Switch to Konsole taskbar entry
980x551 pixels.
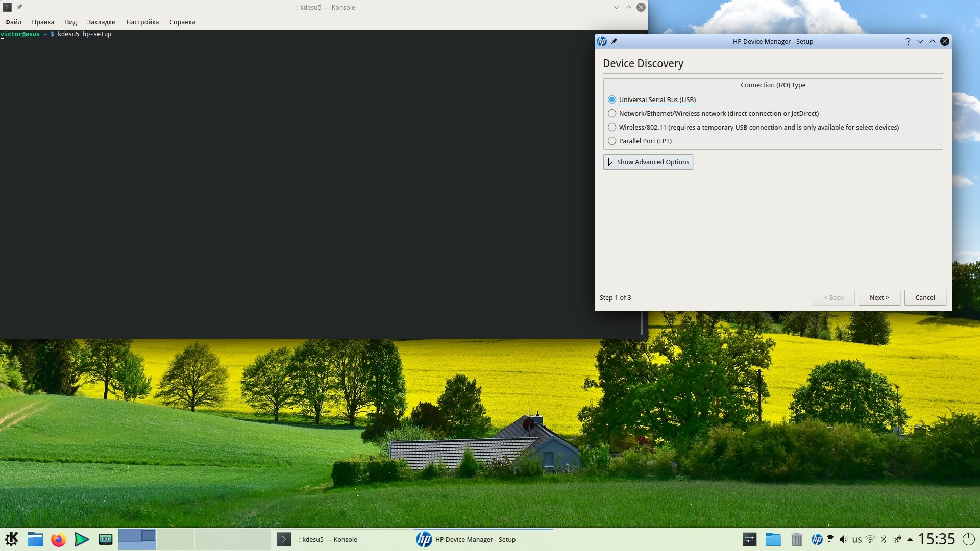pyautogui.click(x=327, y=539)
